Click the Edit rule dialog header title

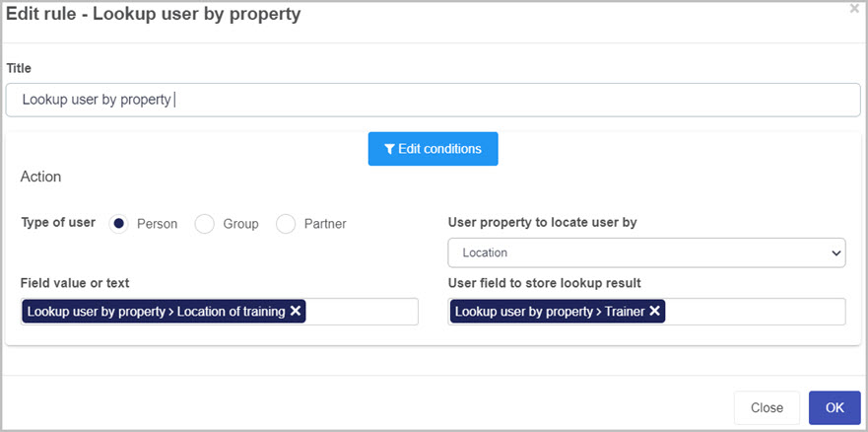pyautogui.click(x=154, y=15)
